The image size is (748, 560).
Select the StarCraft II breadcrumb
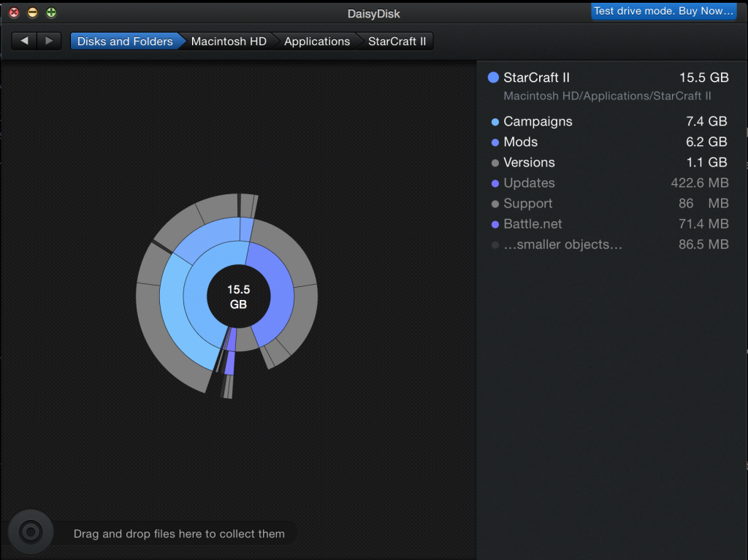tap(397, 41)
